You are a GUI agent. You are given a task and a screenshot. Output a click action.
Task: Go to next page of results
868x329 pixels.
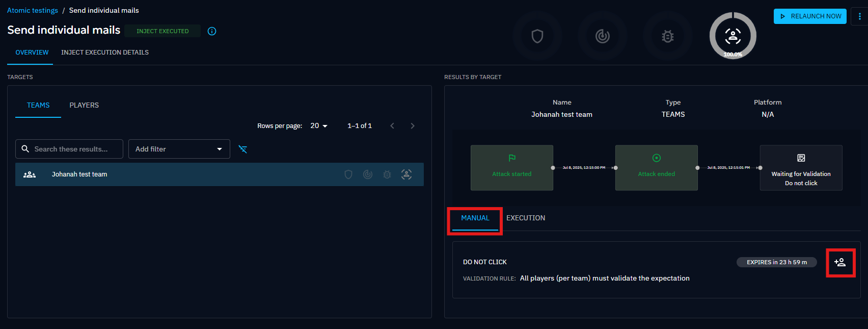click(x=413, y=126)
